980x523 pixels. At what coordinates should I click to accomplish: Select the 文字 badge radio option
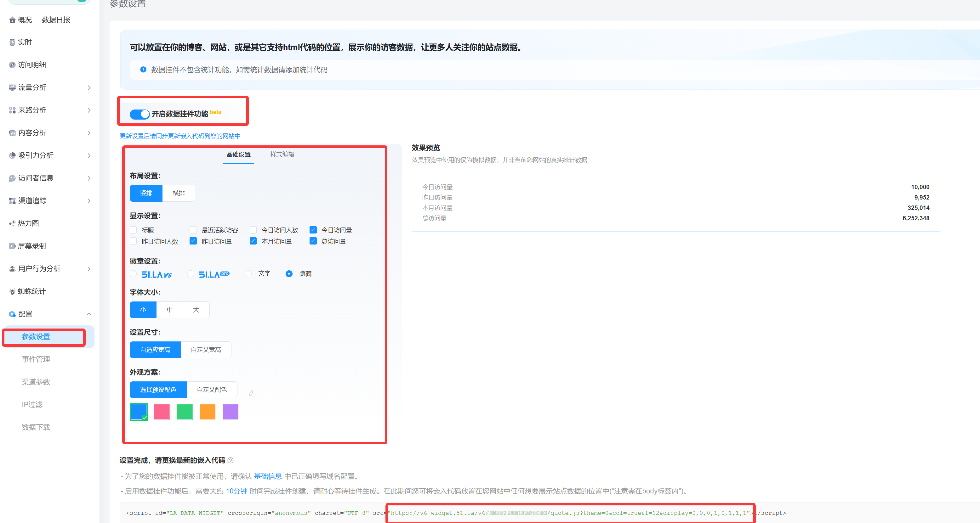pos(248,274)
